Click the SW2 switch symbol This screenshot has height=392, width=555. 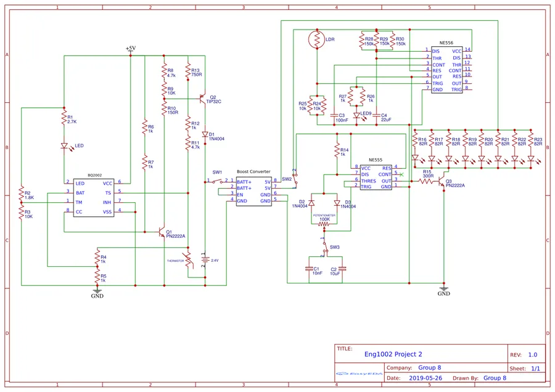tap(295, 179)
